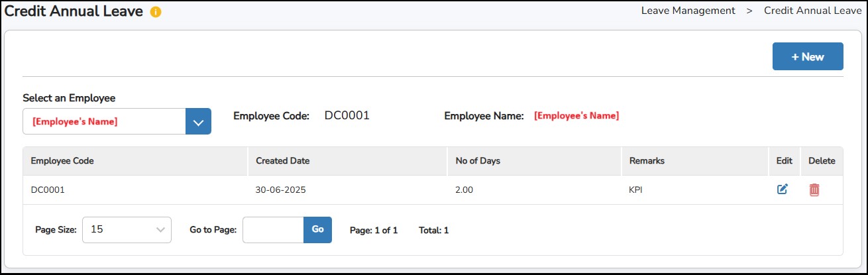The width and height of the screenshot is (868, 275).
Task: Click the Credit Annual Leave page title
Action: 74,11
